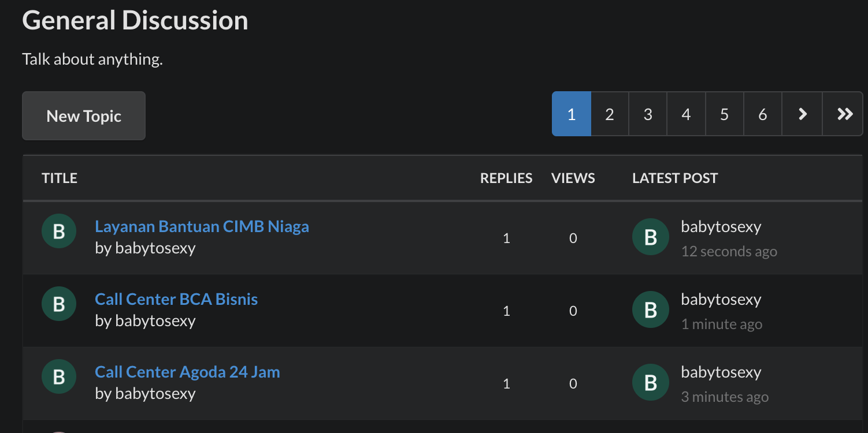Click 'by babytosexy' under Call Center BCA Bisnis

click(x=145, y=321)
